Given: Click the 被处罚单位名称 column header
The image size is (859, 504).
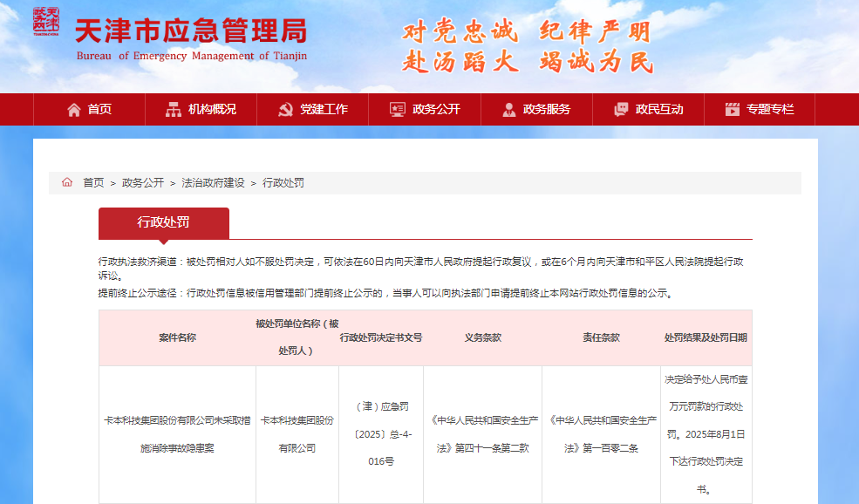Looking at the screenshot, I should pyautogui.click(x=297, y=337).
